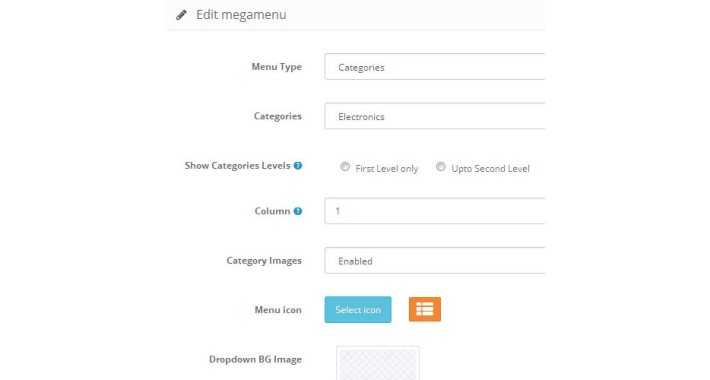Click the pencil edit icon beside Edit megamenu
710x380 pixels.
[181, 15]
